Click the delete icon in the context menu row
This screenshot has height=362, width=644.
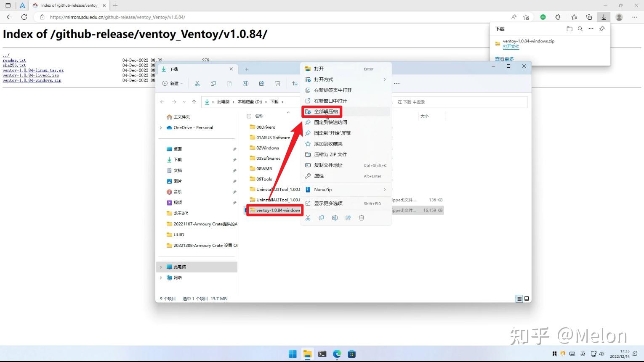click(362, 217)
